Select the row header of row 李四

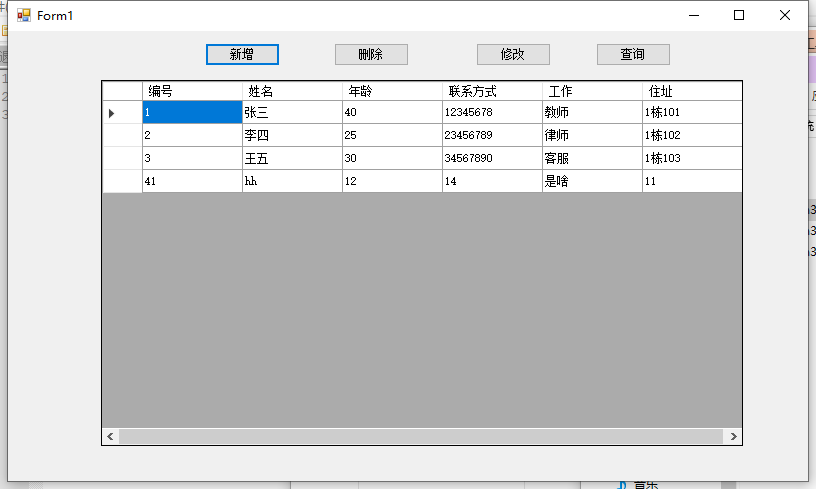coord(122,135)
